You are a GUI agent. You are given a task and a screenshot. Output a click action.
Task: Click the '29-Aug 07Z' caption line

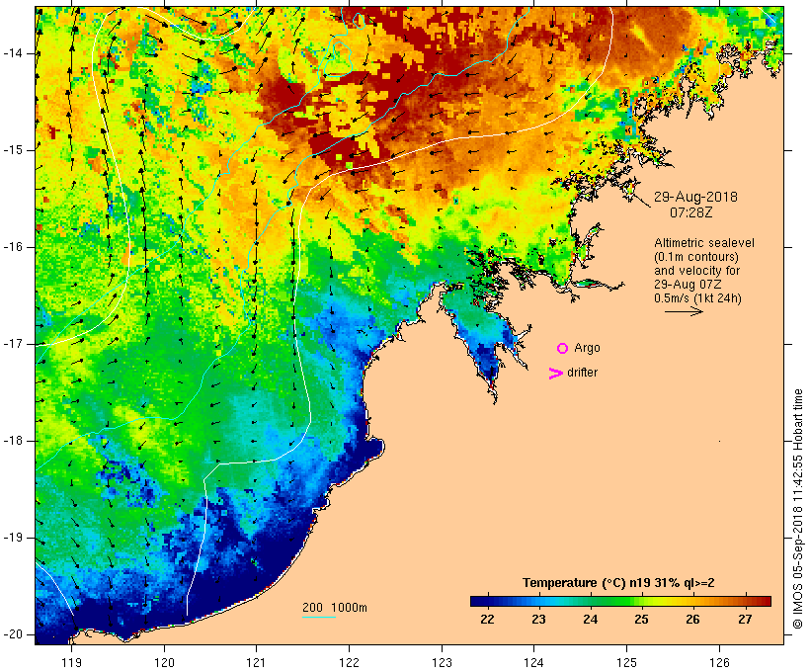pyautogui.click(x=688, y=285)
